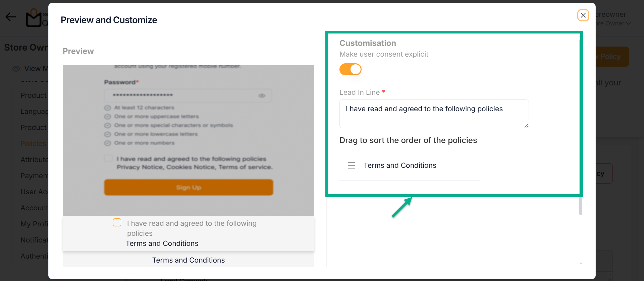Click the eye icon next to View

[x=16, y=69]
